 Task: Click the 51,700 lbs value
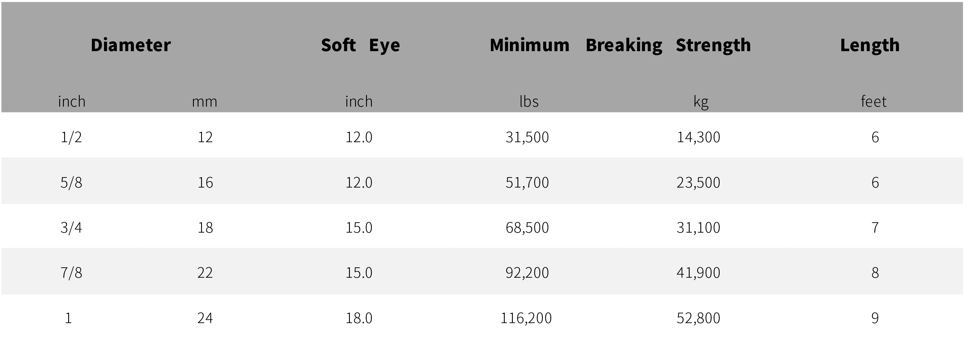click(x=527, y=183)
